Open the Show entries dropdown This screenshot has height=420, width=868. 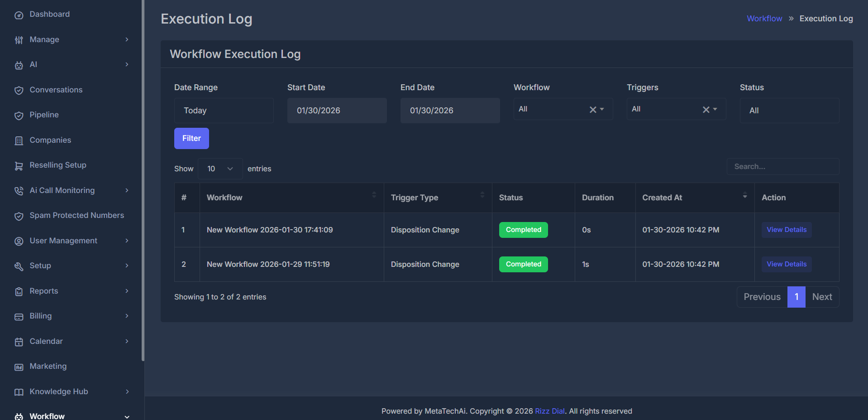click(220, 169)
